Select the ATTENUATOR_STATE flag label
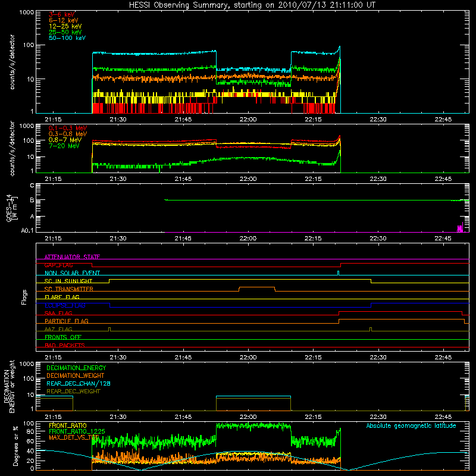The image size is (476, 476). click(72, 257)
